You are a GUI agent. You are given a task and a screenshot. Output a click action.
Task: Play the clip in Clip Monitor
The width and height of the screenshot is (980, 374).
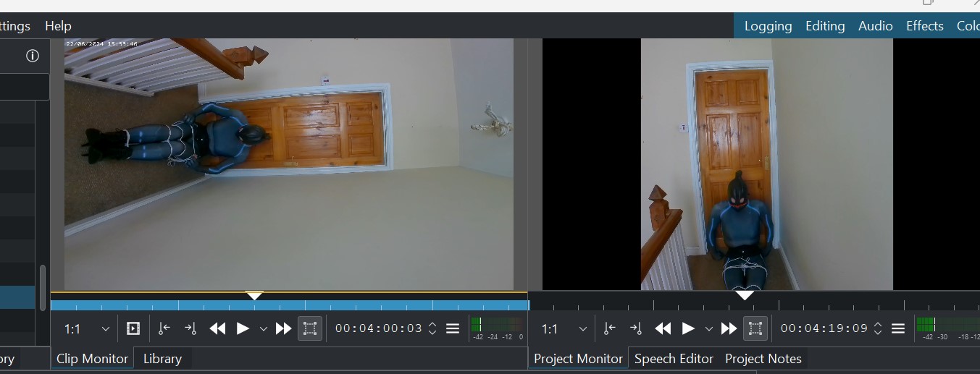click(x=243, y=328)
